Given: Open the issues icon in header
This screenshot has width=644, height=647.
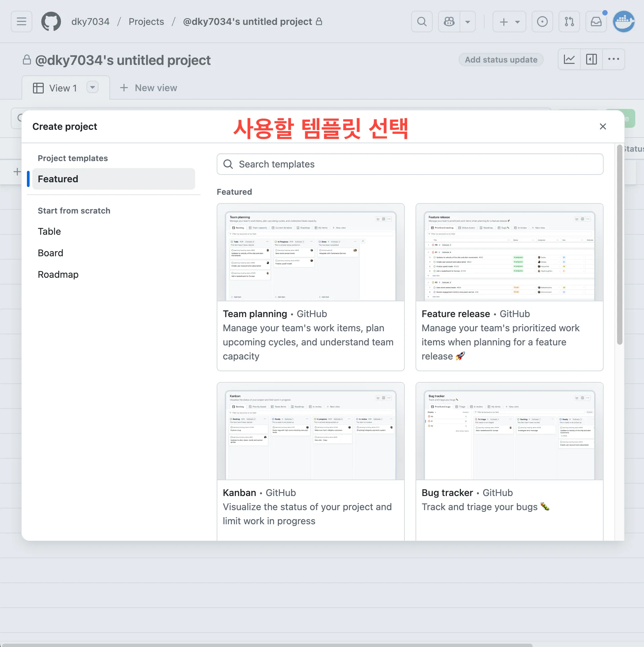Looking at the screenshot, I should point(542,22).
